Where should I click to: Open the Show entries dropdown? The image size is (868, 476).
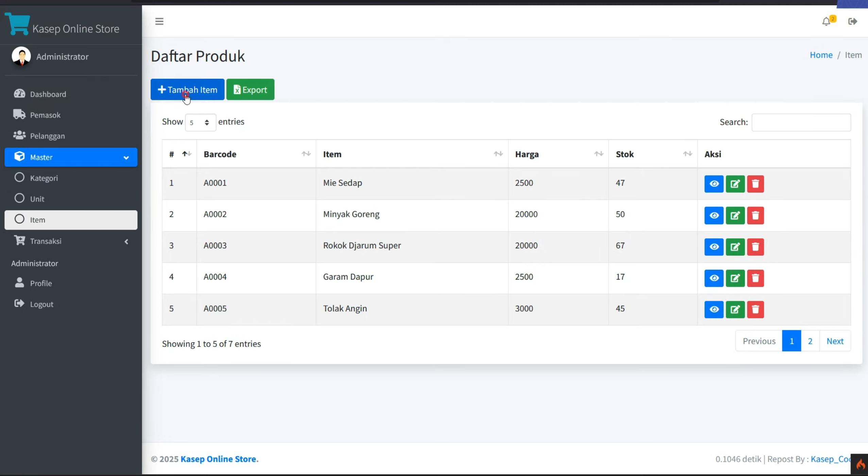point(200,122)
